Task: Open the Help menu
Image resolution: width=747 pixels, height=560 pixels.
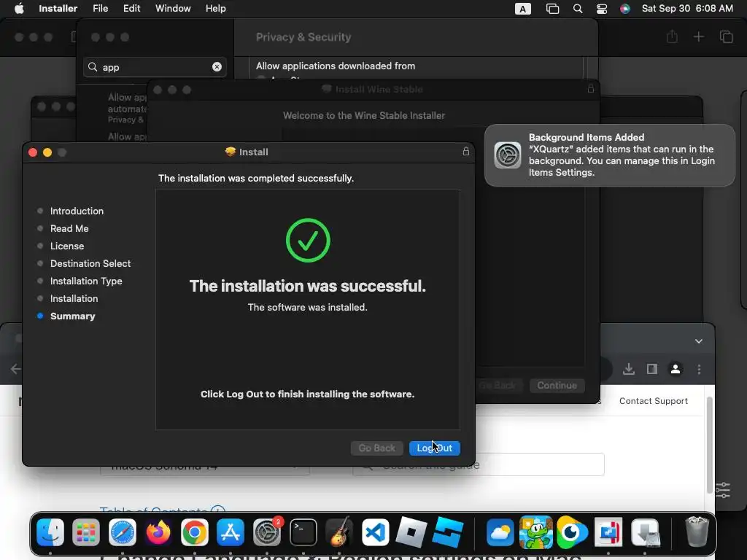Action: 215,8
